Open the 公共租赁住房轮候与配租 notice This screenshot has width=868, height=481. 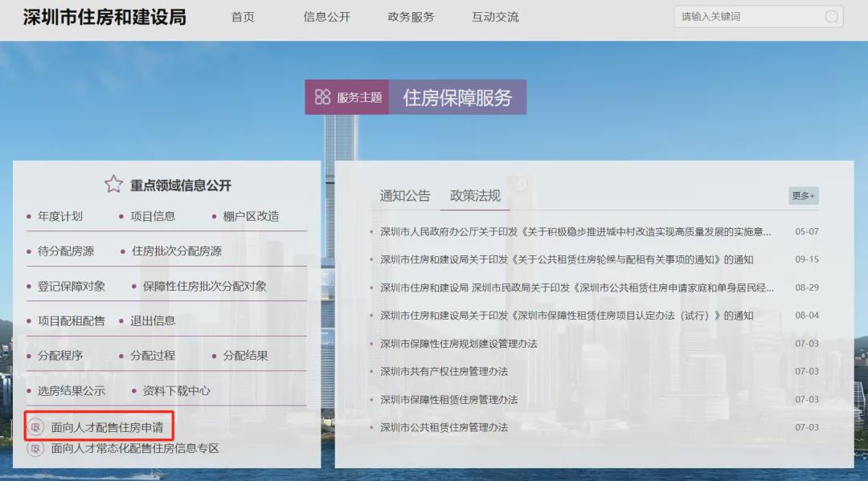pyautogui.click(x=567, y=259)
